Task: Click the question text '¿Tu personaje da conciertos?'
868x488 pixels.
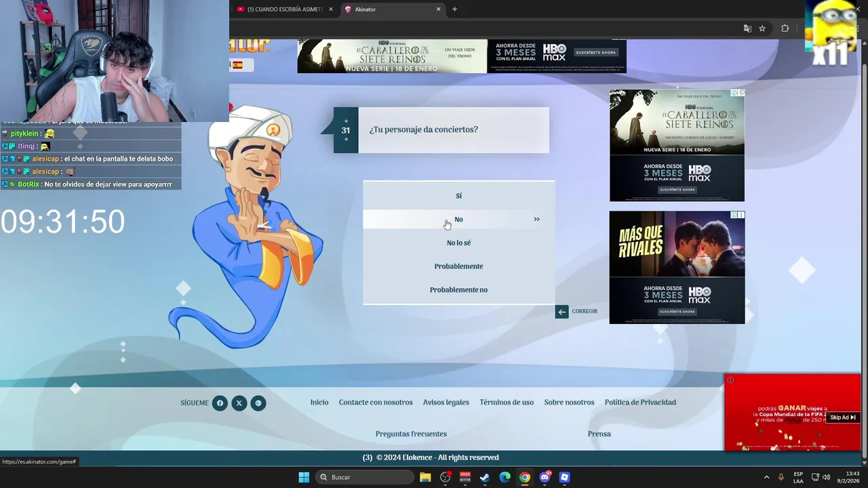Action: pyautogui.click(x=424, y=129)
